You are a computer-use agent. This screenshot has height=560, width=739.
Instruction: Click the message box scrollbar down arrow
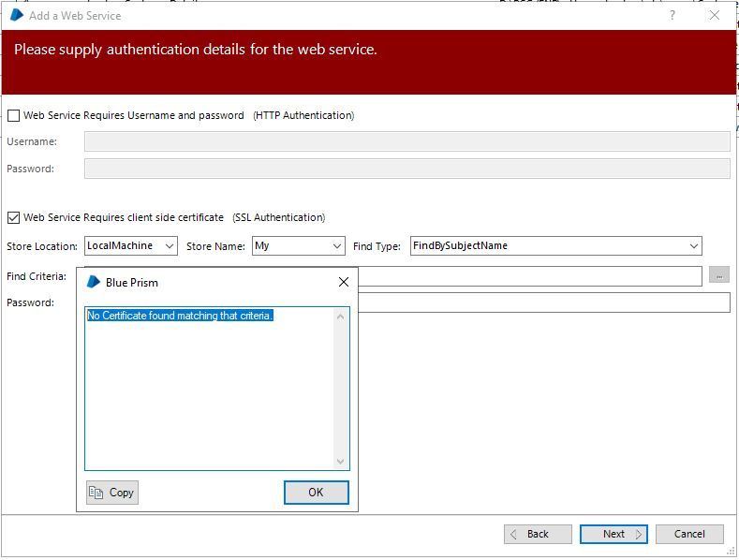point(340,462)
